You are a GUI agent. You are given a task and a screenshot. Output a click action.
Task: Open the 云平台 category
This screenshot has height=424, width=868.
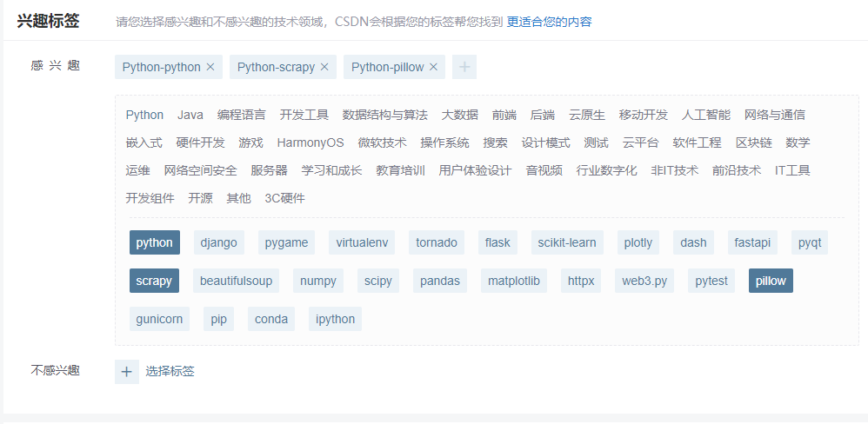coord(640,142)
